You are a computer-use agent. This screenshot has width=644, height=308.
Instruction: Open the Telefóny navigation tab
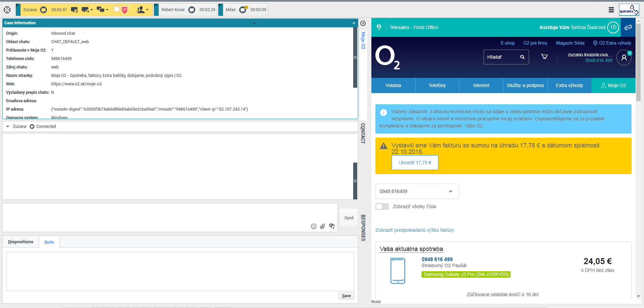click(x=437, y=85)
